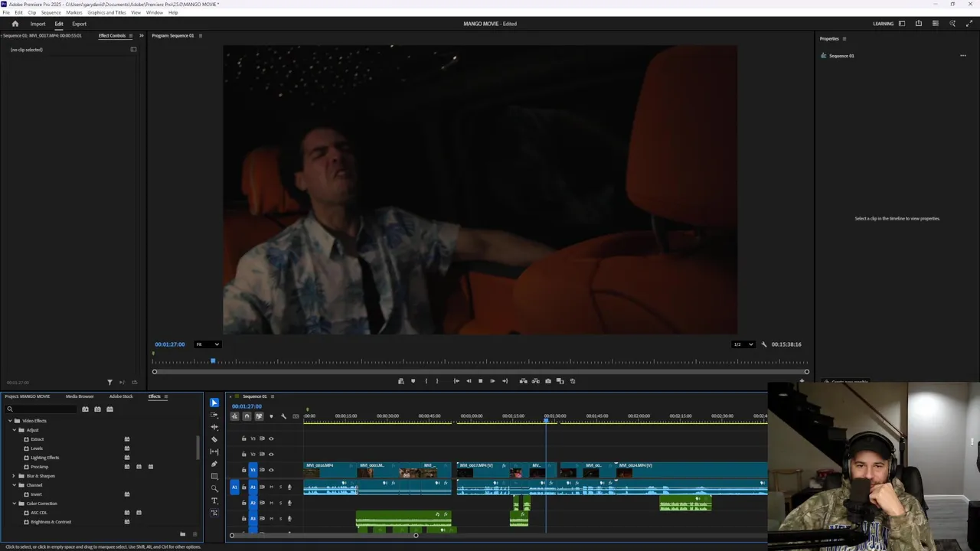980x551 pixels.
Task: Select the Track Select Forward tool
Action: click(214, 415)
